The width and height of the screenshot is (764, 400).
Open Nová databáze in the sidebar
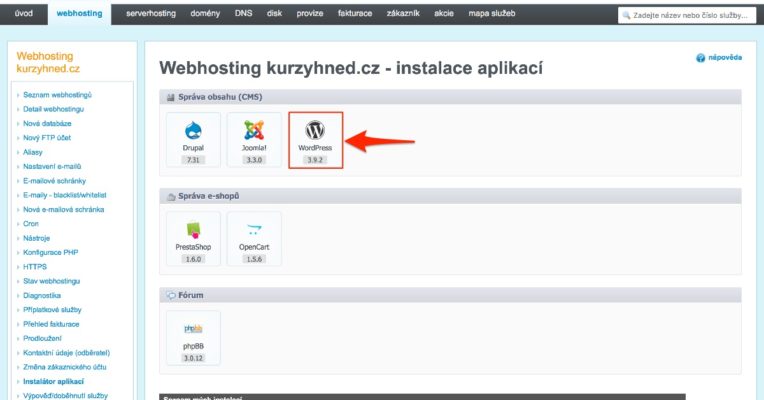point(47,124)
